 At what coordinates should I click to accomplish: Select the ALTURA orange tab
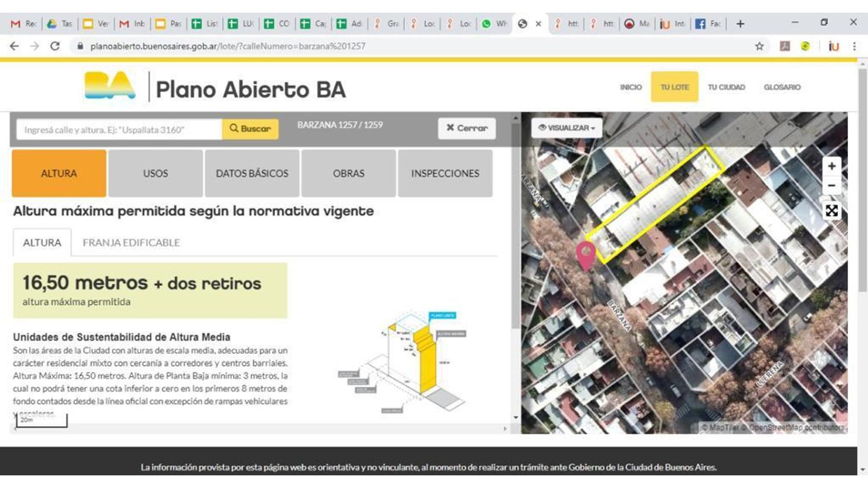tap(59, 174)
